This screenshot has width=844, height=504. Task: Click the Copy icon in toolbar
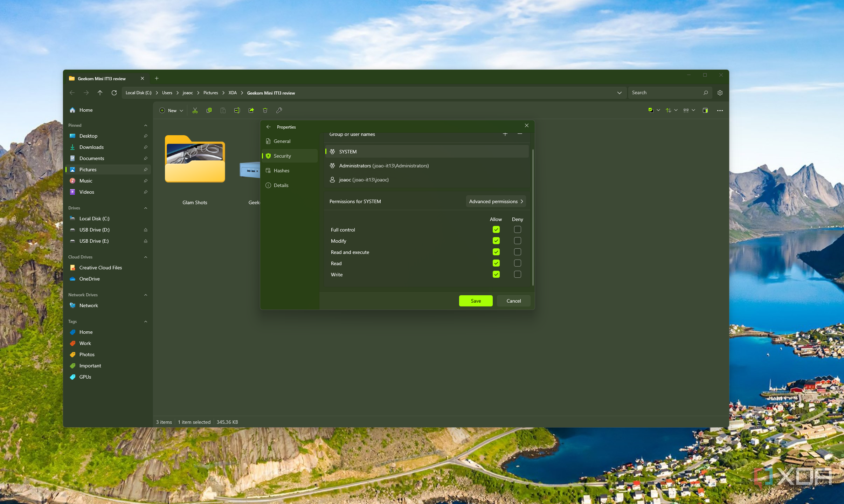click(x=209, y=110)
